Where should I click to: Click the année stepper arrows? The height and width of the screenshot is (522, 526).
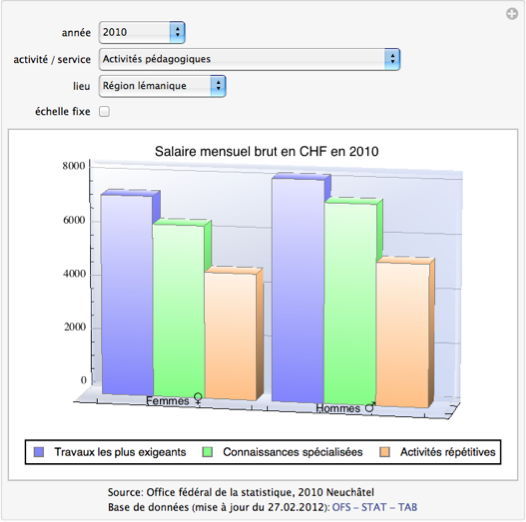tap(177, 32)
